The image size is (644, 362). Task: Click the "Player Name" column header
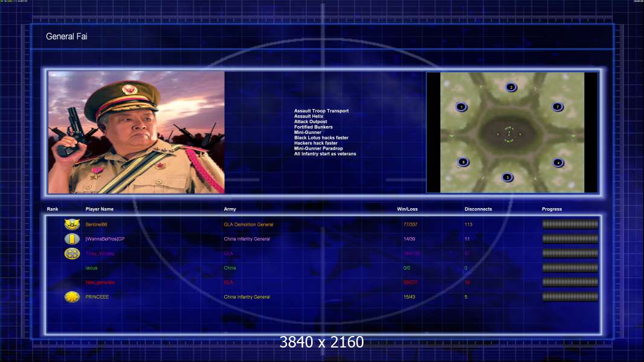click(100, 209)
